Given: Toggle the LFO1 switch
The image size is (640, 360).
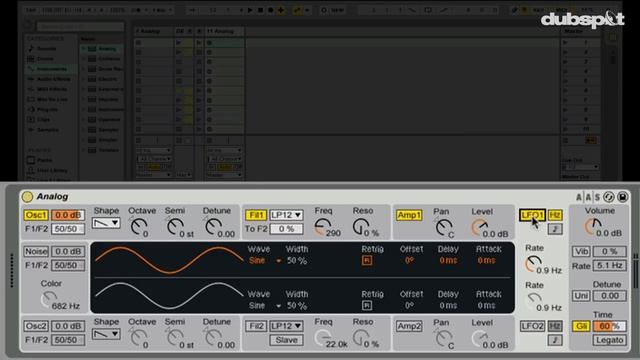Looking at the screenshot, I should click(x=532, y=215).
